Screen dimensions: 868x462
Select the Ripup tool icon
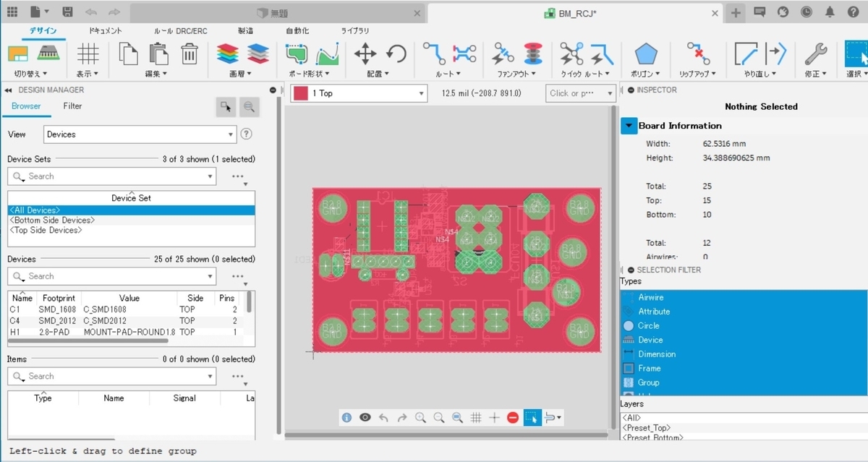point(698,54)
